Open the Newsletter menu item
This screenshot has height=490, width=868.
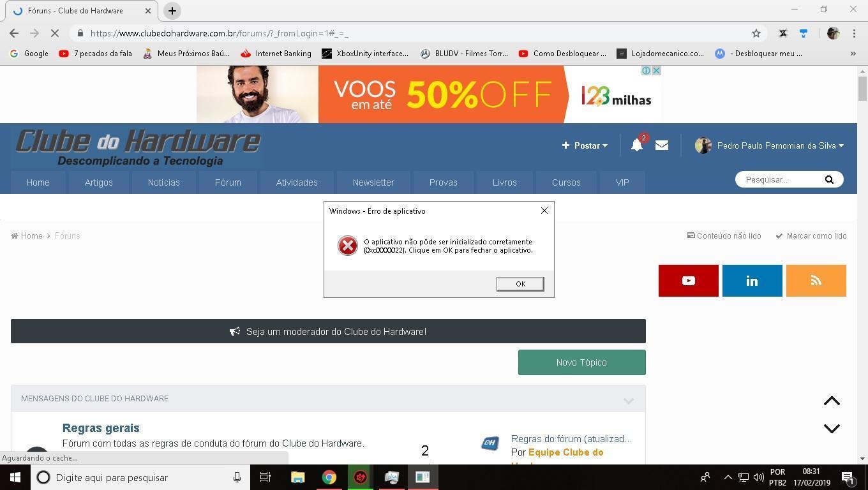[373, 182]
